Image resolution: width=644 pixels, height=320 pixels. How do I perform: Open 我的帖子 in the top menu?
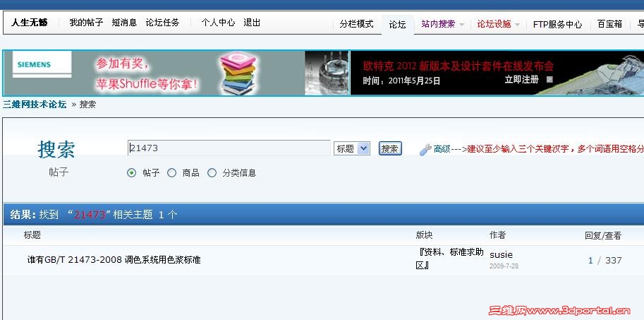click(x=86, y=23)
